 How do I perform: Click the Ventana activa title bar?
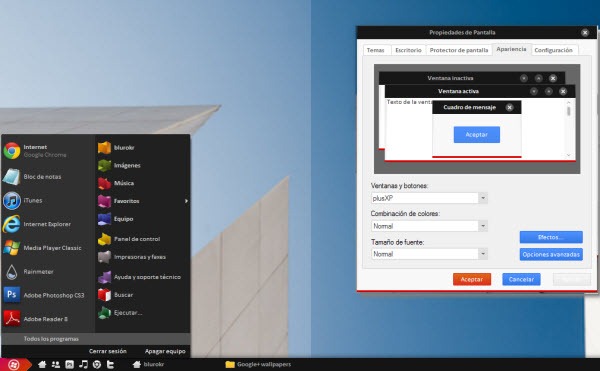coord(480,91)
